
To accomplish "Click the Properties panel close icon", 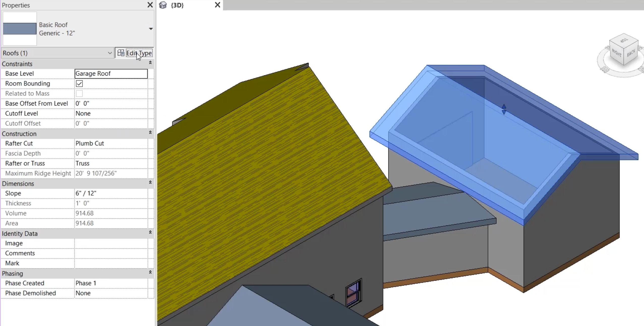I will pyautogui.click(x=150, y=5).
